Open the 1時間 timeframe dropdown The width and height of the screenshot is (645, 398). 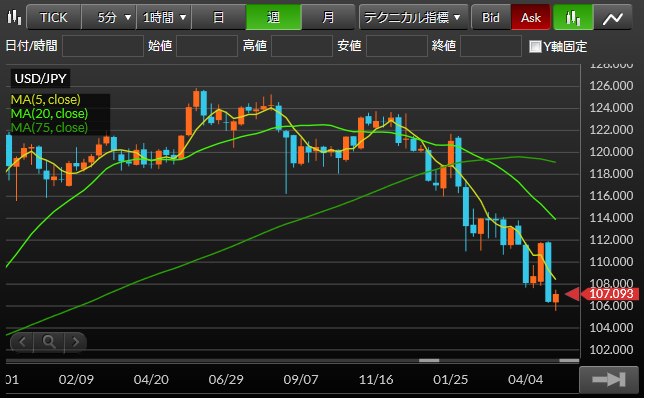click(x=164, y=17)
